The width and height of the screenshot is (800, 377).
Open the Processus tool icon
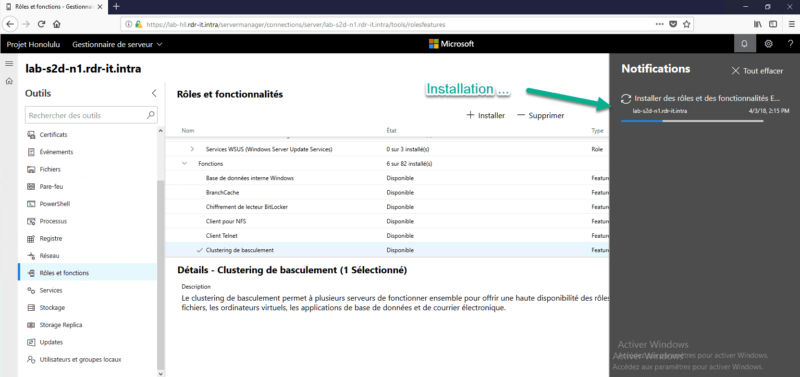30,221
